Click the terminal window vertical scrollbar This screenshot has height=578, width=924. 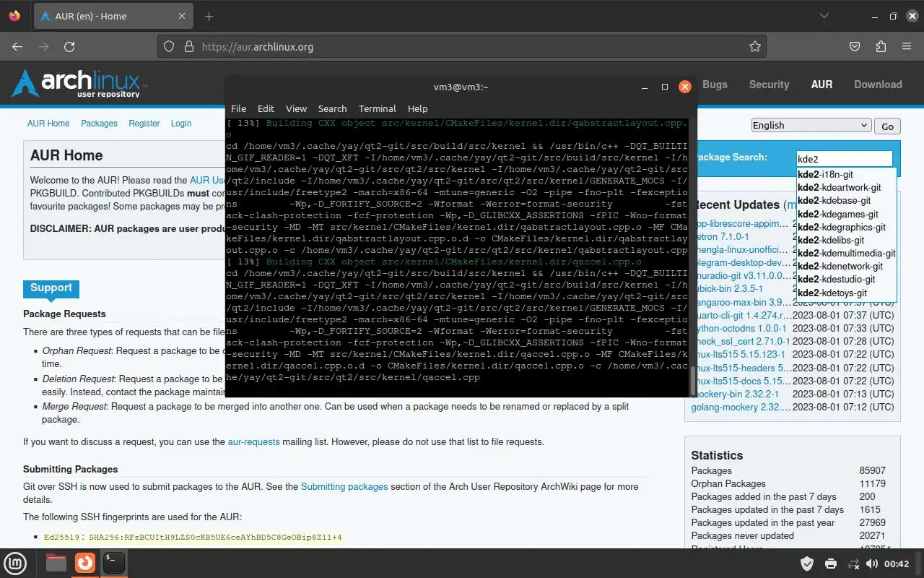pos(694,381)
